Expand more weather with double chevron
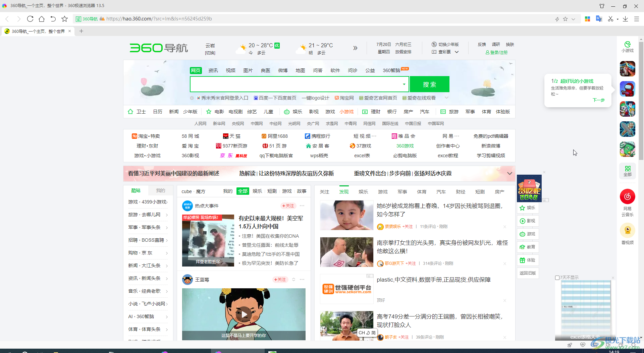The height and width of the screenshot is (353, 644). click(355, 48)
